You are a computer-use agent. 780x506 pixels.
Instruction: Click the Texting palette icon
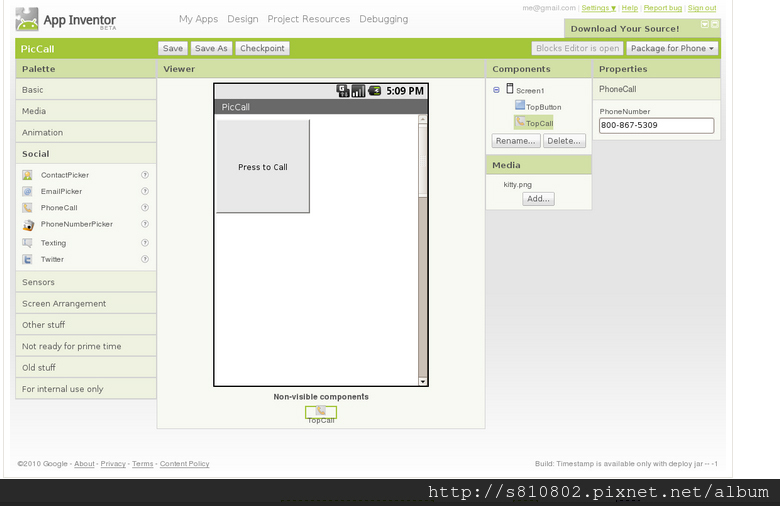[x=27, y=243]
